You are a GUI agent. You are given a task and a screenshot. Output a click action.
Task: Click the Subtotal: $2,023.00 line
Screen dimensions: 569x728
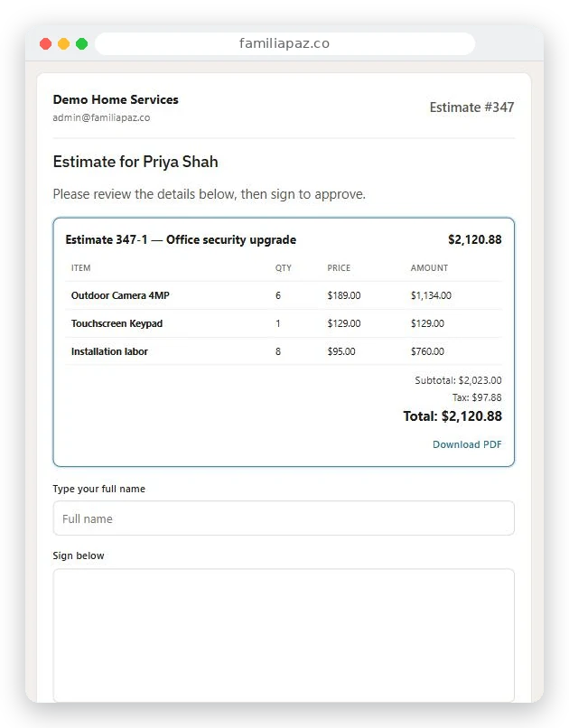tap(458, 380)
